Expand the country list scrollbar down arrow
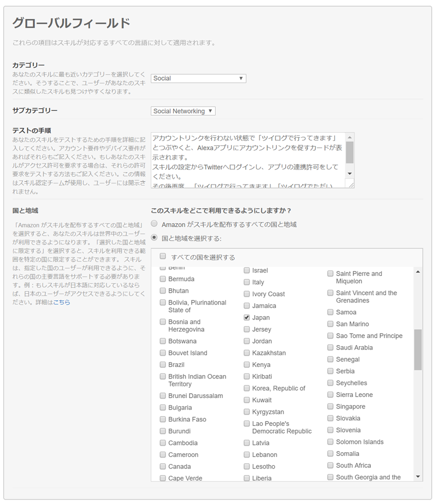The width and height of the screenshot is (437, 504). point(418,477)
